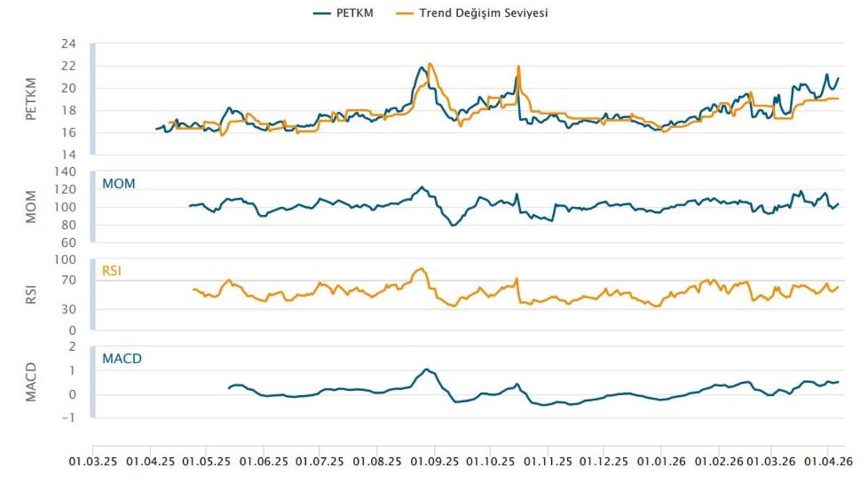This screenshot has height=500, width=868.
Task: Click the light blue bar beside the MACD axis
Action: pyautogui.click(x=93, y=382)
